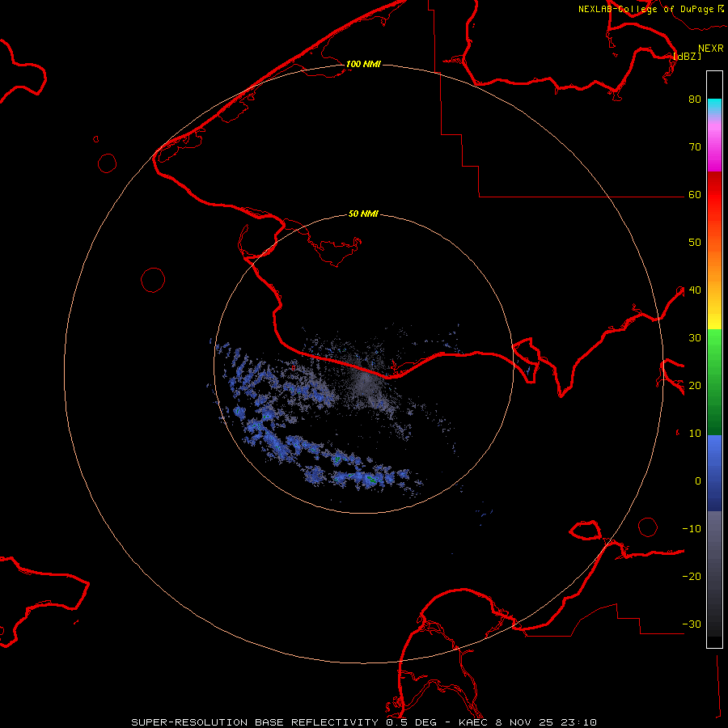The height and width of the screenshot is (728, 728).
Task: Click the NEXR label at top right
Action: (x=711, y=49)
